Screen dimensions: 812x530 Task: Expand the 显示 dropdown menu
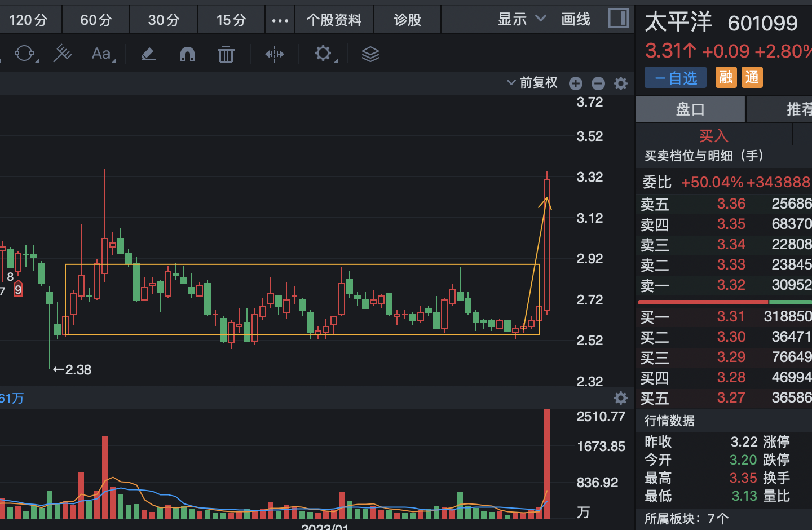[x=521, y=20]
